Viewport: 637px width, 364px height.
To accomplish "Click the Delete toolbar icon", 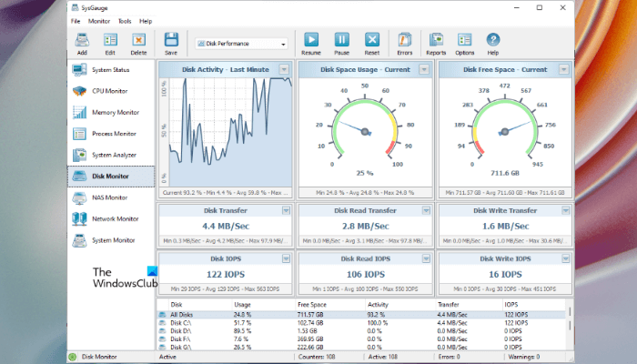I will 138,42.
